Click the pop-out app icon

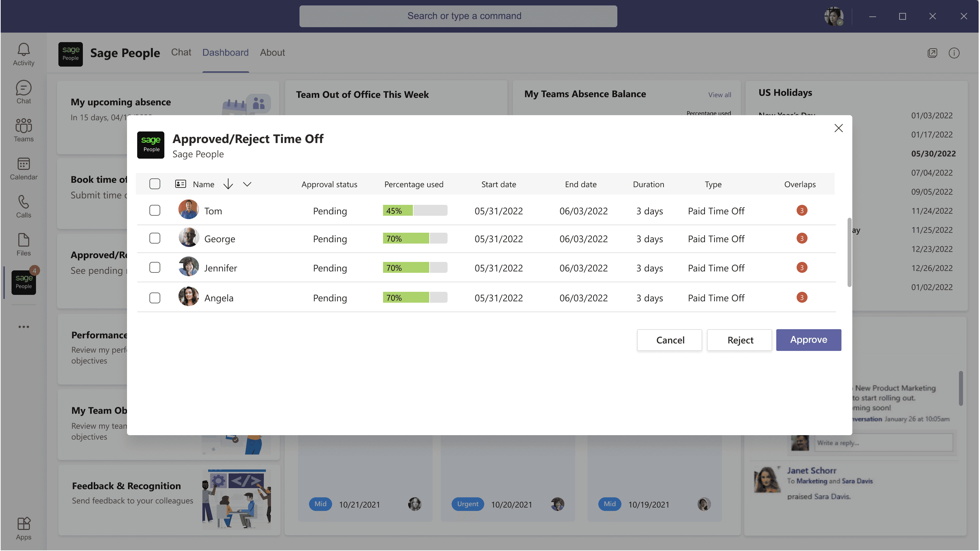(x=932, y=53)
